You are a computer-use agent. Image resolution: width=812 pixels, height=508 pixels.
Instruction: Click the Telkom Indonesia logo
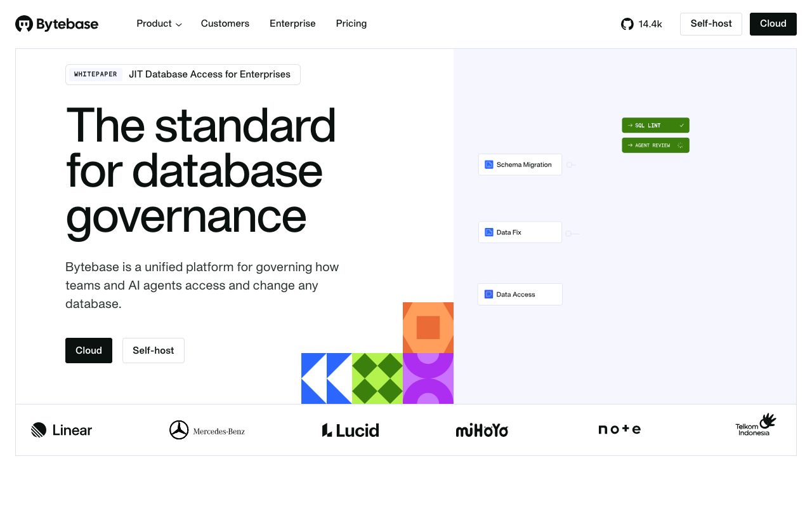click(756, 425)
